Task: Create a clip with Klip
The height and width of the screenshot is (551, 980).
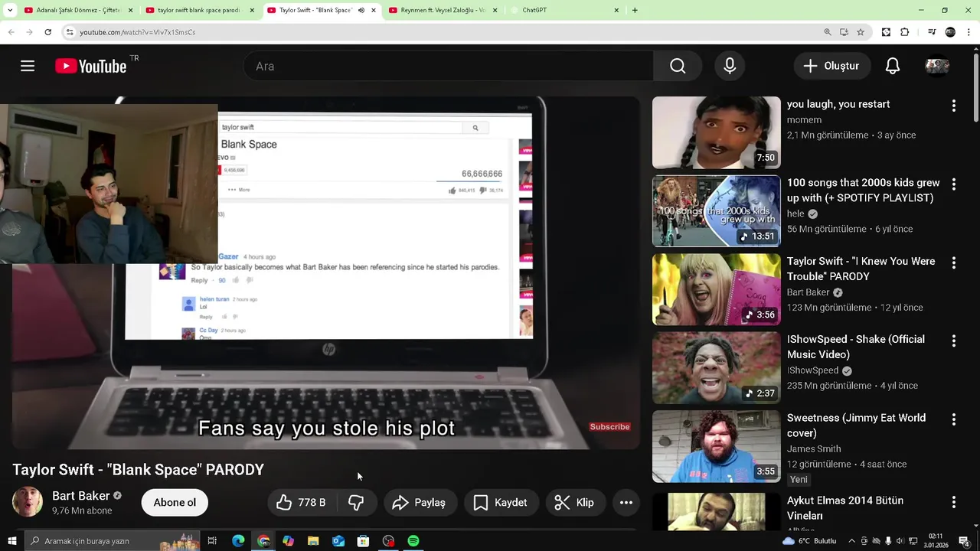Action: tap(574, 503)
